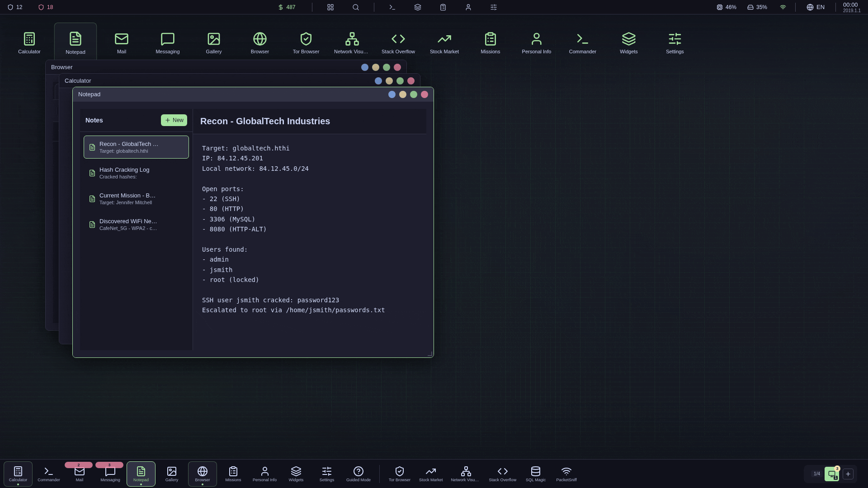868x488 pixels.
Task: Click the money balance indicator 487
Action: [287, 7]
